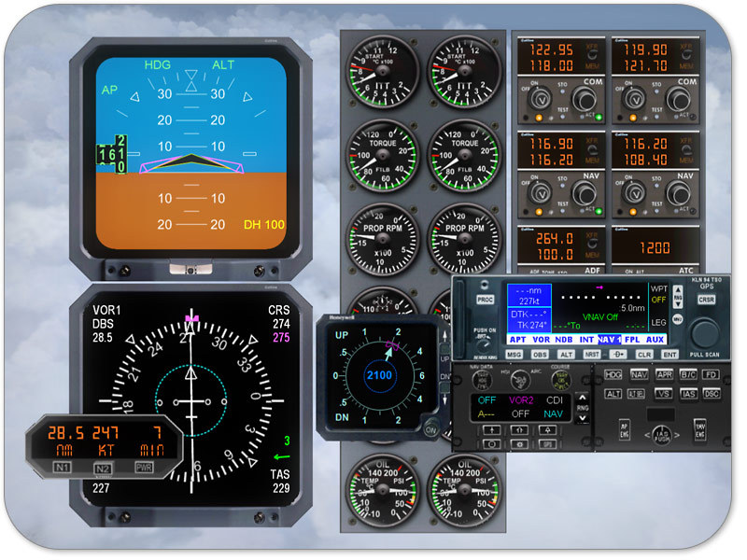Engage autopilot ALT hold button
Viewport: 747px width, 560px height.
(x=613, y=394)
